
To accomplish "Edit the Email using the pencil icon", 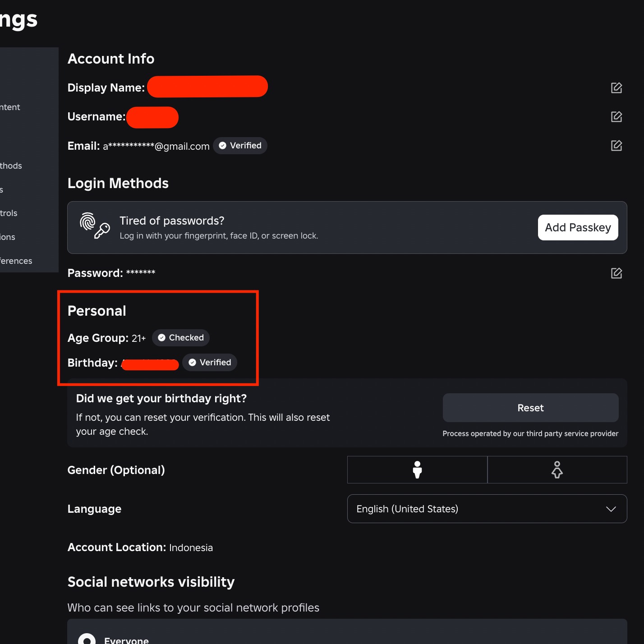I will (x=616, y=146).
